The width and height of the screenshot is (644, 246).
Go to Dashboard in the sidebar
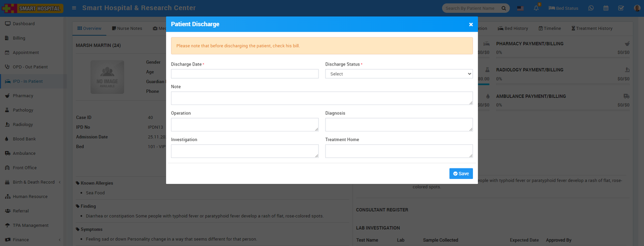[x=23, y=24]
